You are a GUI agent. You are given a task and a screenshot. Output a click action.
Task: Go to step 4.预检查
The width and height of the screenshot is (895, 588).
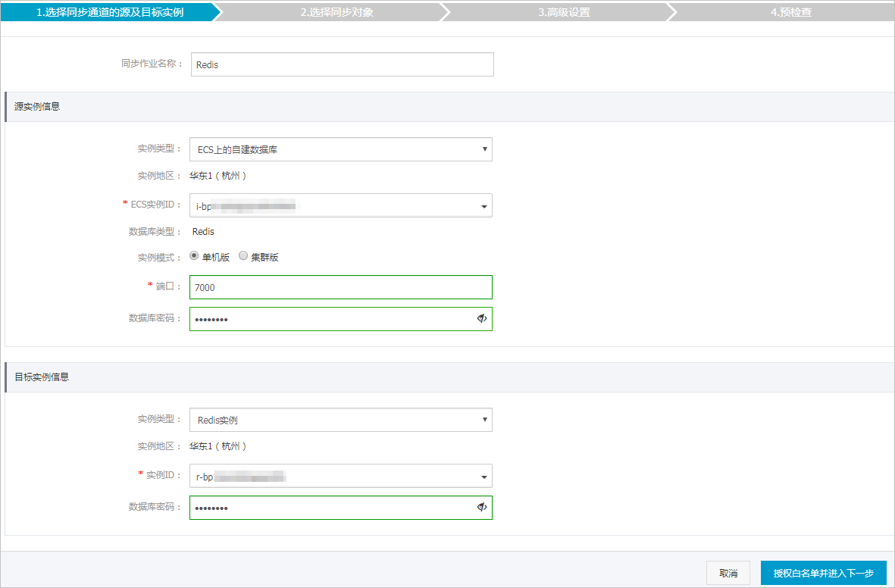tap(791, 12)
